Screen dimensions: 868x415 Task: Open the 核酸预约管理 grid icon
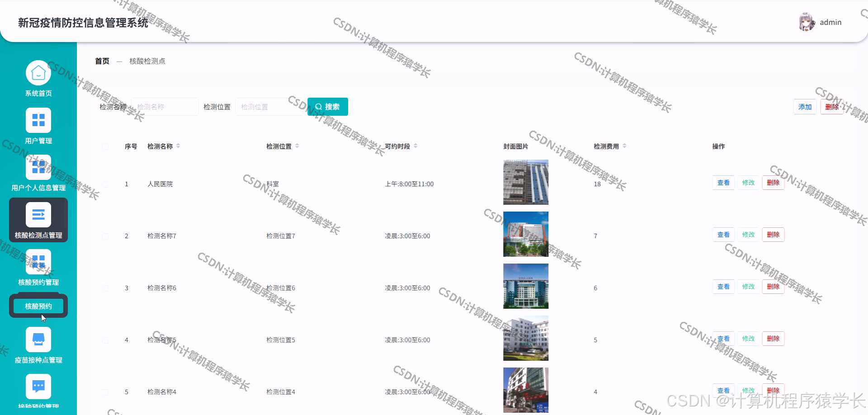click(x=38, y=262)
